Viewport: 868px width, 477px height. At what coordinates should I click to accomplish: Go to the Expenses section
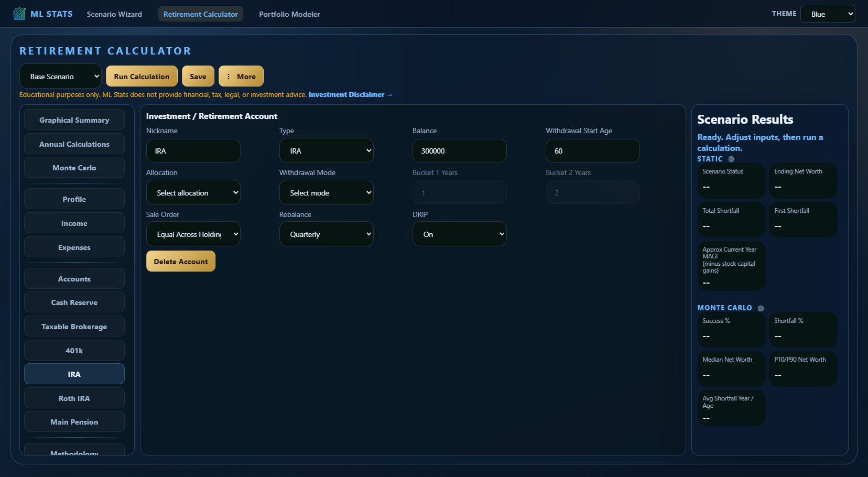click(x=74, y=247)
